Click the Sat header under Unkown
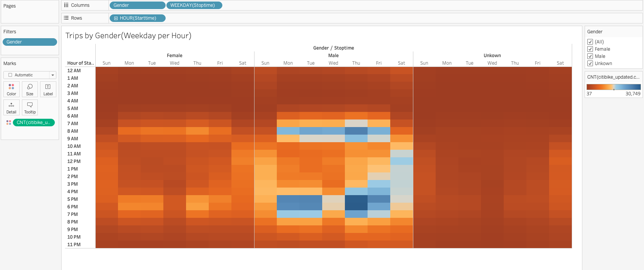Image resolution: width=644 pixels, height=270 pixels. (560, 63)
